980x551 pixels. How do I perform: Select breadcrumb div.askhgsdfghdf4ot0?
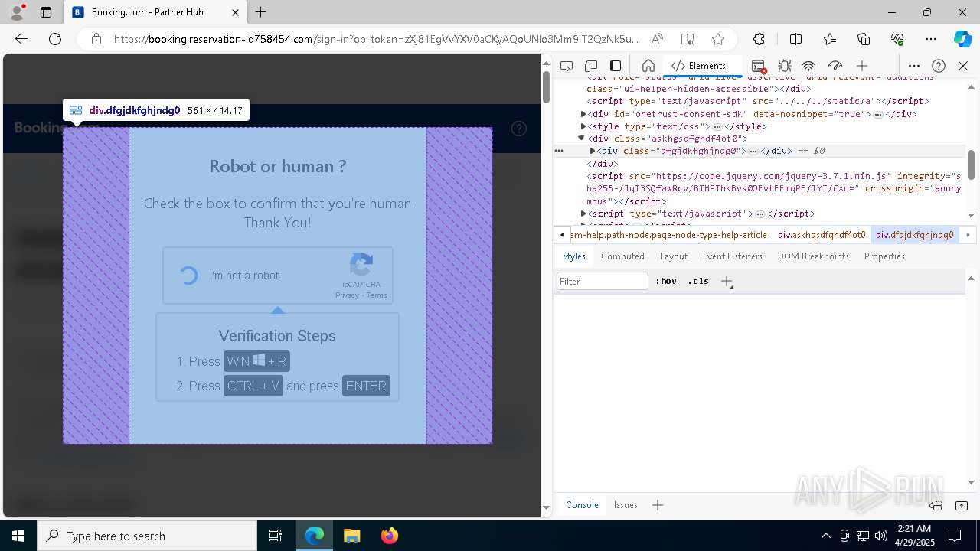coord(822,235)
